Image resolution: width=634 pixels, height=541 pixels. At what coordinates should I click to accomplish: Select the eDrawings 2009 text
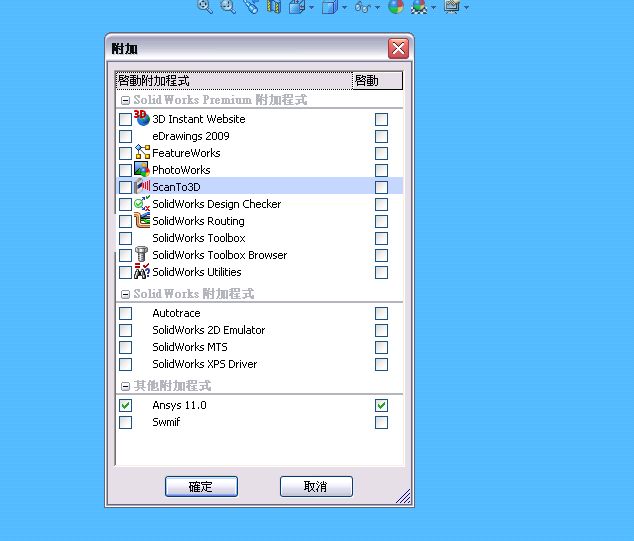(x=191, y=136)
